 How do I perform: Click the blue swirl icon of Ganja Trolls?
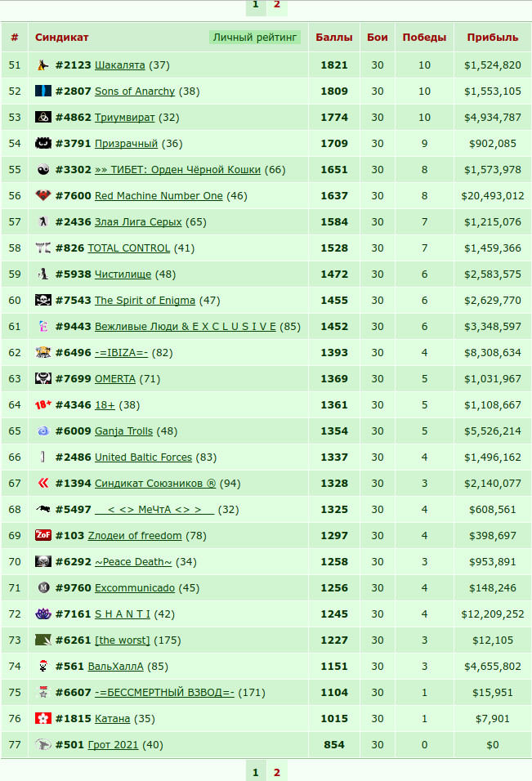click(x=43, y=431)
